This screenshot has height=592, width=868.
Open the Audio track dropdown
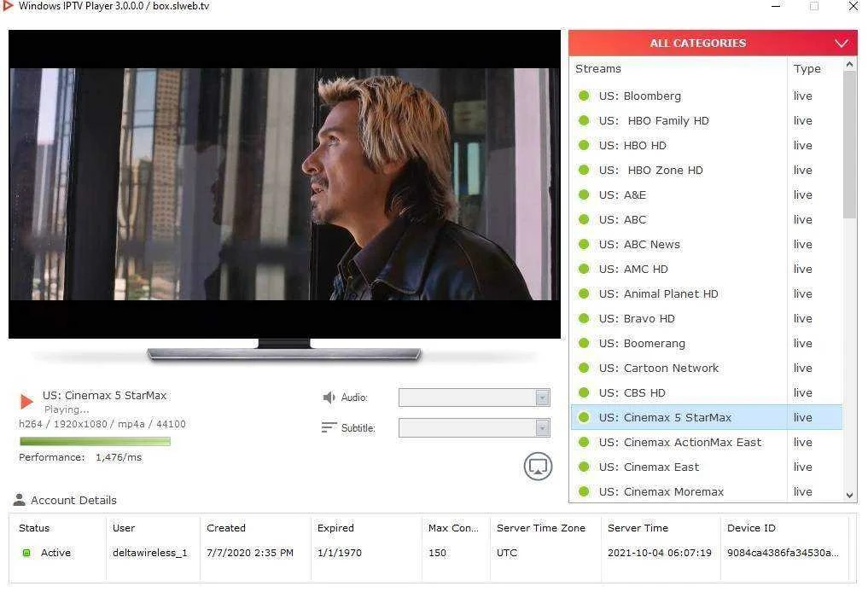[475, 398]
